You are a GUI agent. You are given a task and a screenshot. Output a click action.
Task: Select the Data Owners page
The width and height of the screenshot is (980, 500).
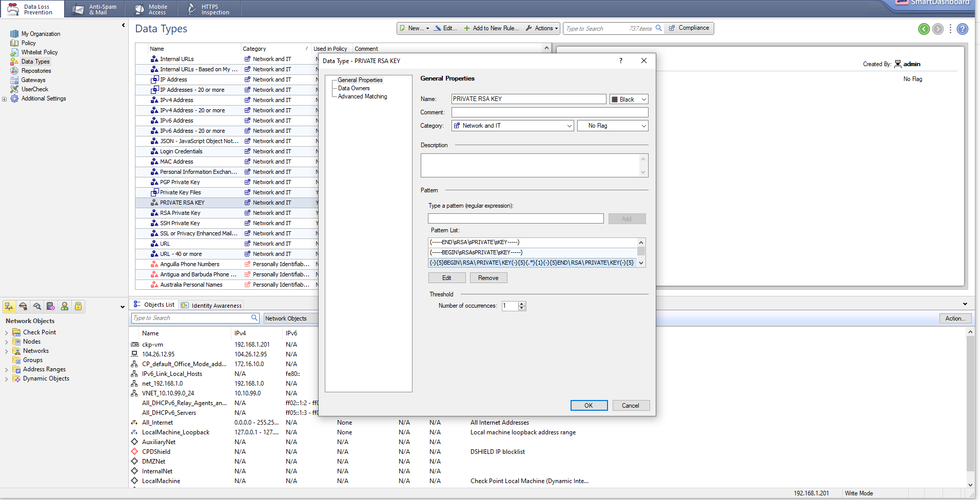pos(354,88)
